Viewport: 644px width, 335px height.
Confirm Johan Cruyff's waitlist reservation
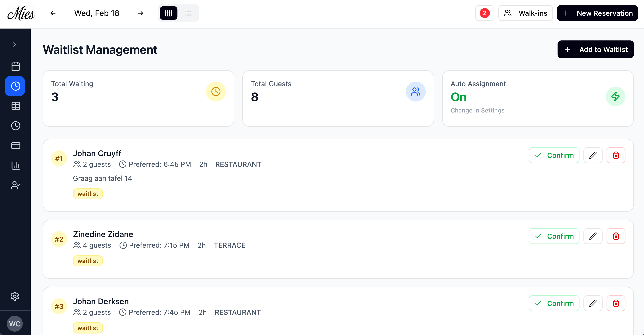tap(554, 155)
